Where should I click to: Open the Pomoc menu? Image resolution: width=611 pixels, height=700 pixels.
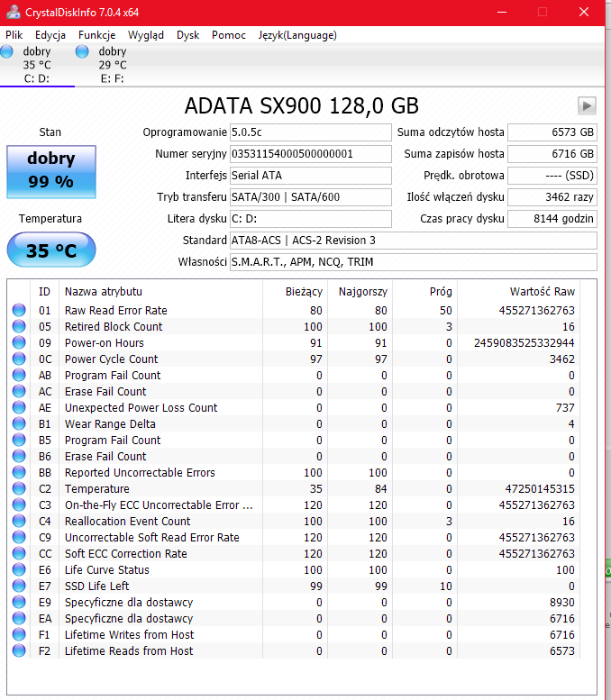[x=229, y=35]
